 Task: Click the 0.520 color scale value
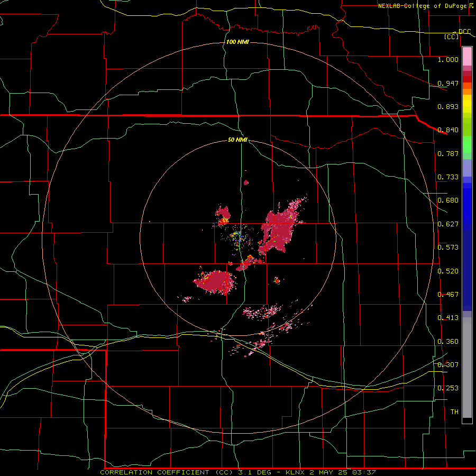pos(448,271)
